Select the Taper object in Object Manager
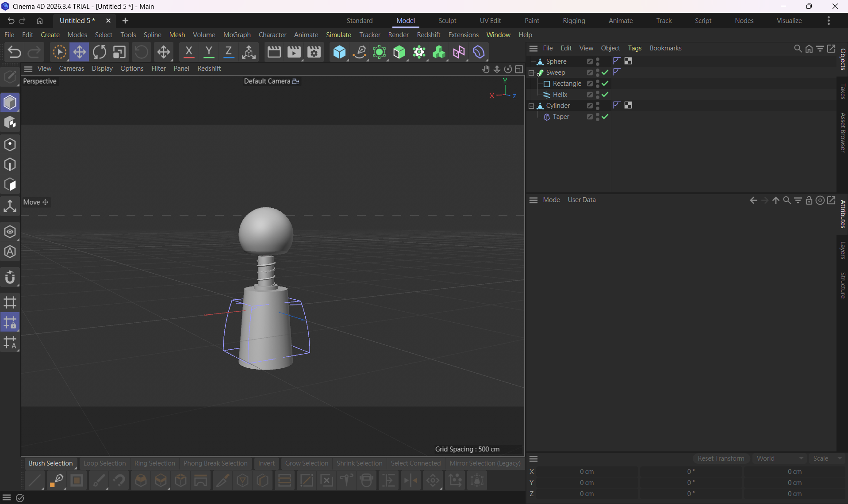This screenshot has width=848, height=504. pos(560,117)
